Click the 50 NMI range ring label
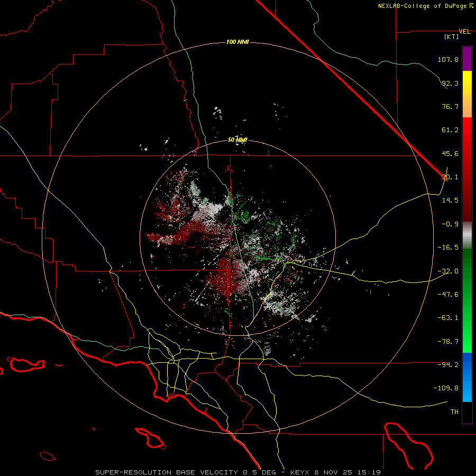 (237, 140)
